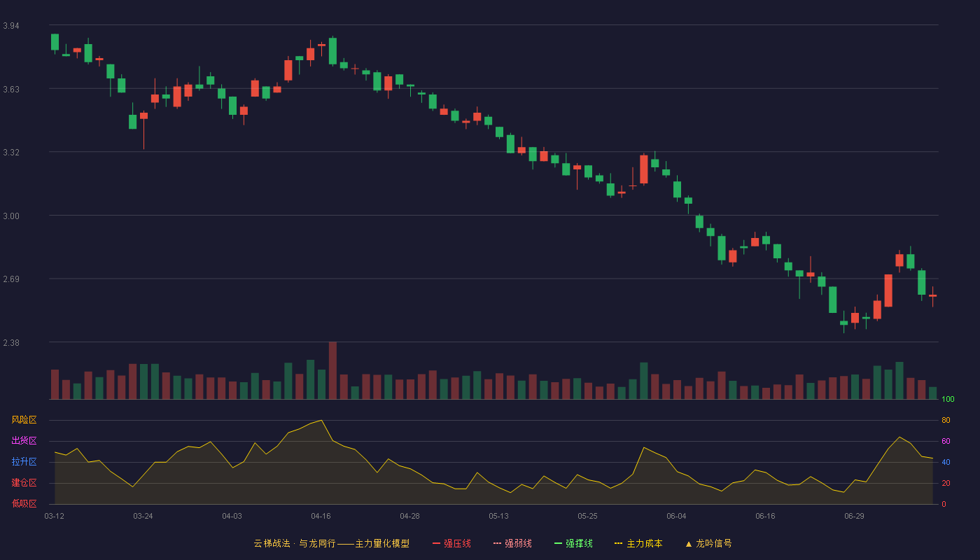Click the orange 80 indicator scale label
Viewport: 980px width, 560px height.
coord(946,420)
